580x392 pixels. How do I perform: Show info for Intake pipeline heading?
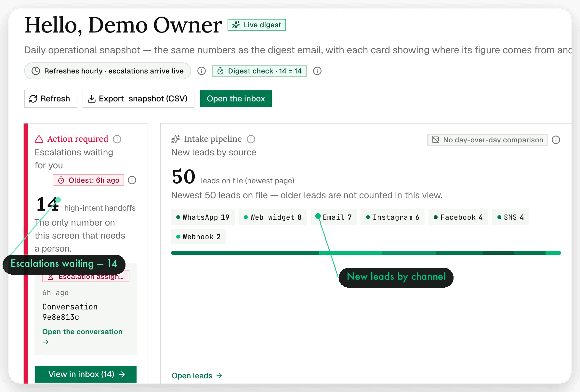(x=251, y=139)
